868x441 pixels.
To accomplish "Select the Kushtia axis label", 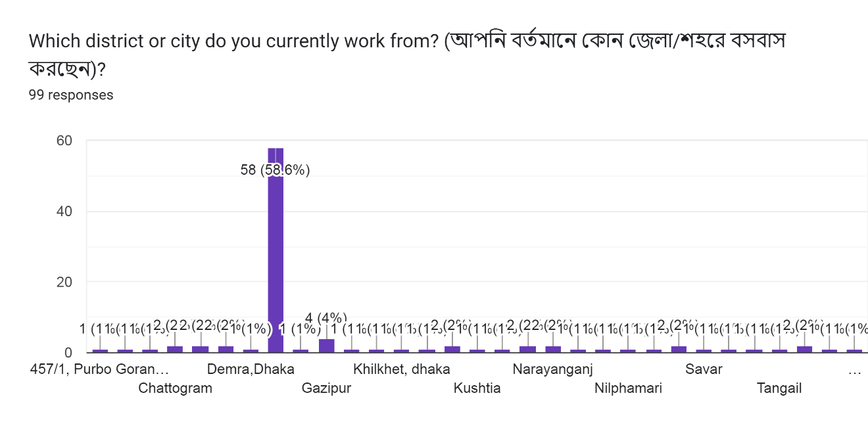I will pyautogui.click(x=477, y=388).
